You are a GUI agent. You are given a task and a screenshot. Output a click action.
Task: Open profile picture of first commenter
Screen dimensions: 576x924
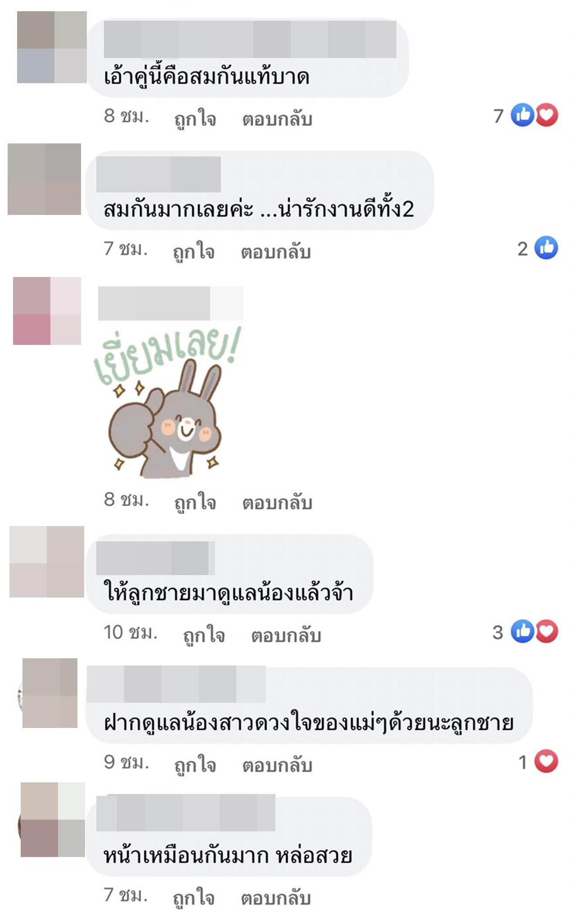[x=52, y=47]
